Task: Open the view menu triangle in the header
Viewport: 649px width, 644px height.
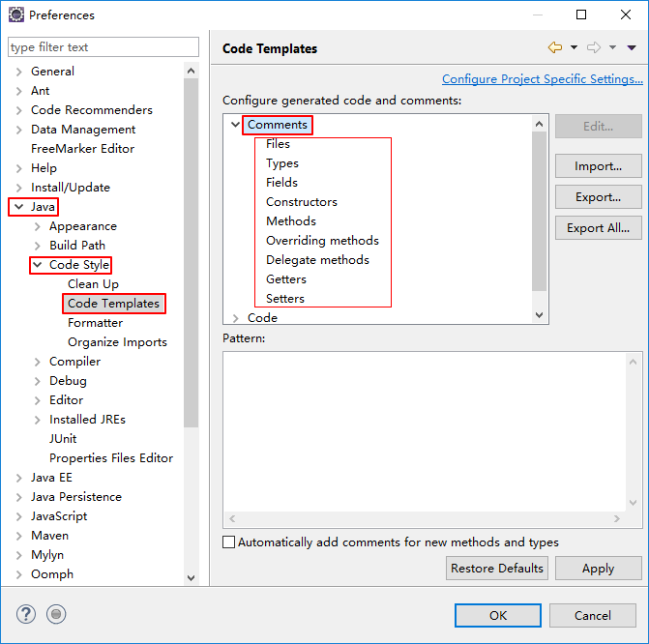Action: tap(632, 48)
